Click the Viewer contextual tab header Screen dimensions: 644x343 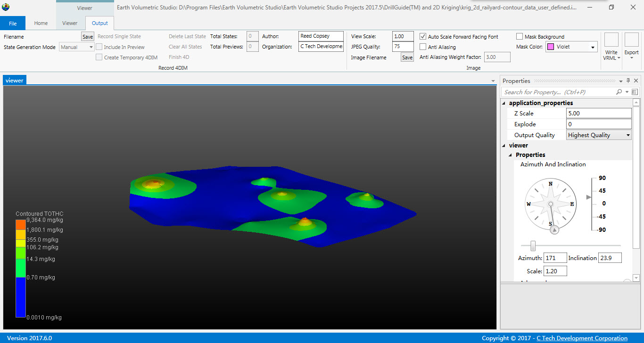[x=85, y=8]
